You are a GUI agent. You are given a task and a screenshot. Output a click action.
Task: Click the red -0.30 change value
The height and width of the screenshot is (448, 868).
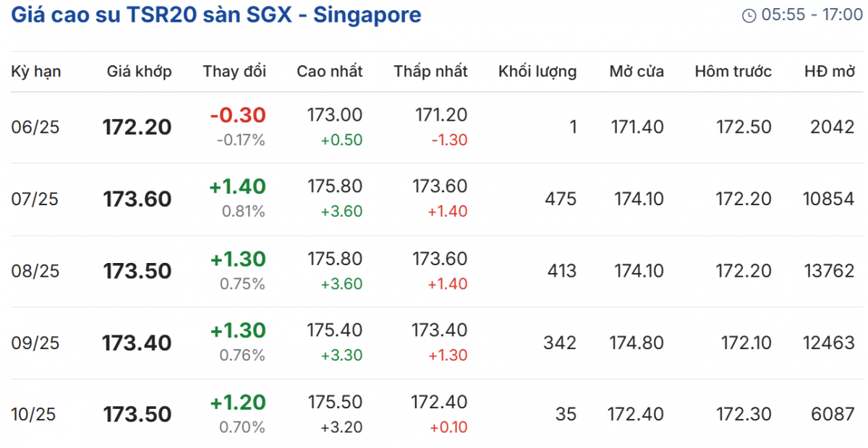(238, 115)
